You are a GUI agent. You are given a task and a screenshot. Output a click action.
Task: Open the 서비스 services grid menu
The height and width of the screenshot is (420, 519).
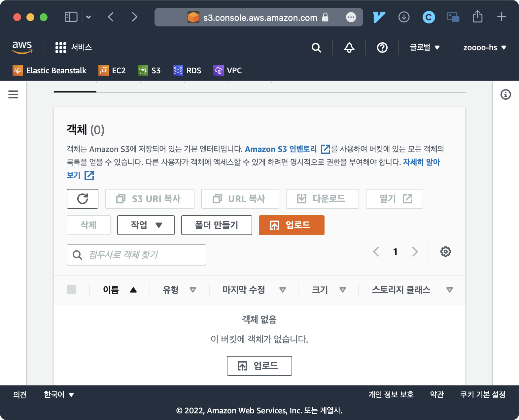tap(73, 48)
